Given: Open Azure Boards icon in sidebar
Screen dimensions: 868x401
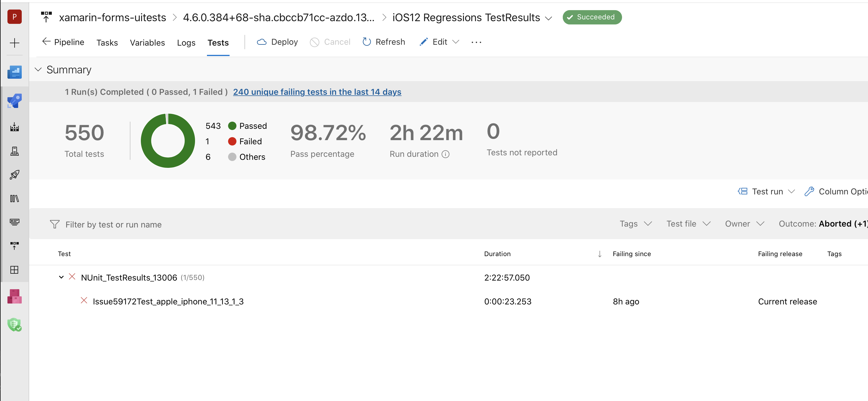Looking at the screenshot, I should [15, 72].
